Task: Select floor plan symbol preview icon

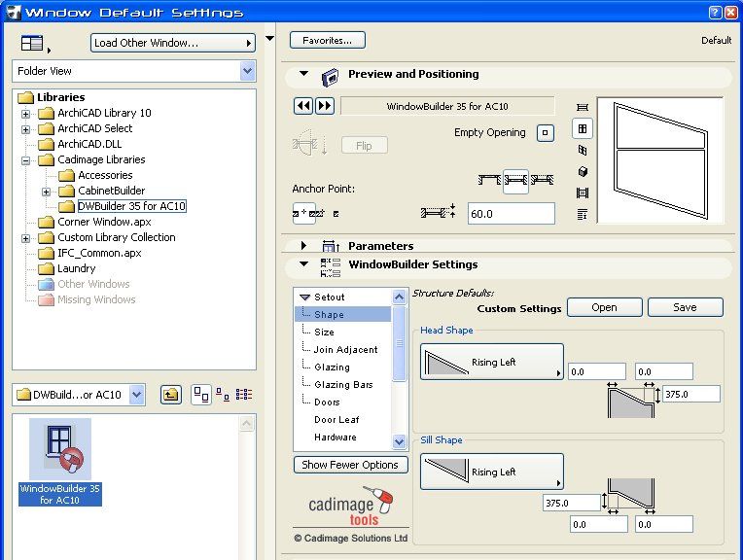Action: pyautogui.click(x=583, y=107)
